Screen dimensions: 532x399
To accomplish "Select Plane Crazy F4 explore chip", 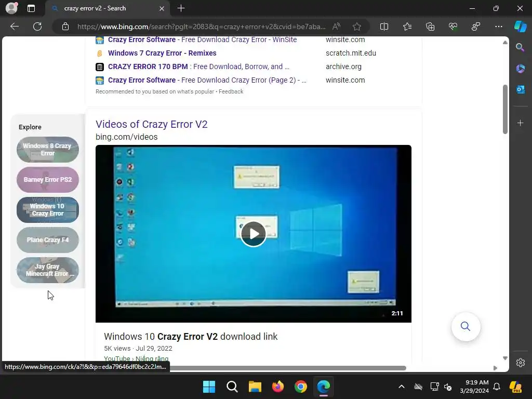I will tap(47, 240).
